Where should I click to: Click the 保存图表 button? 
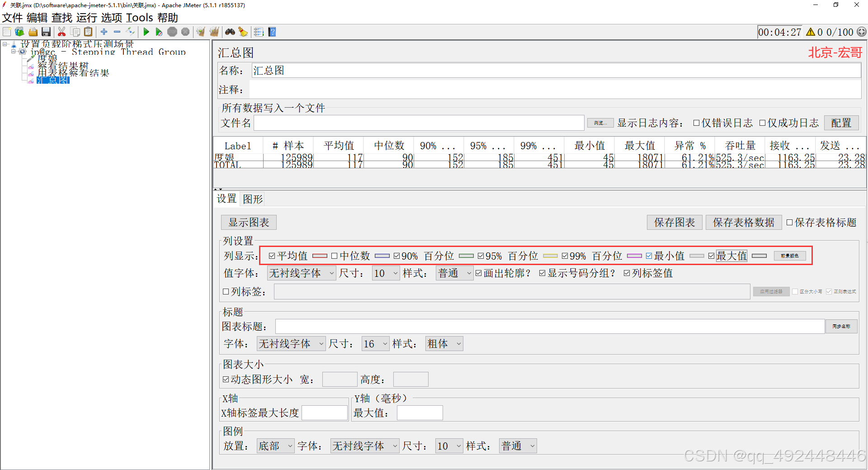[675, 223]
